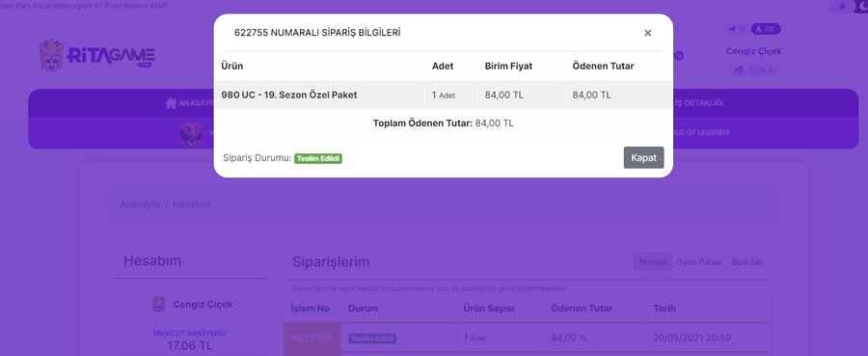Open the flame notifications badge
Viewport: 868px width, 356px height.
(x=766, y=29)
